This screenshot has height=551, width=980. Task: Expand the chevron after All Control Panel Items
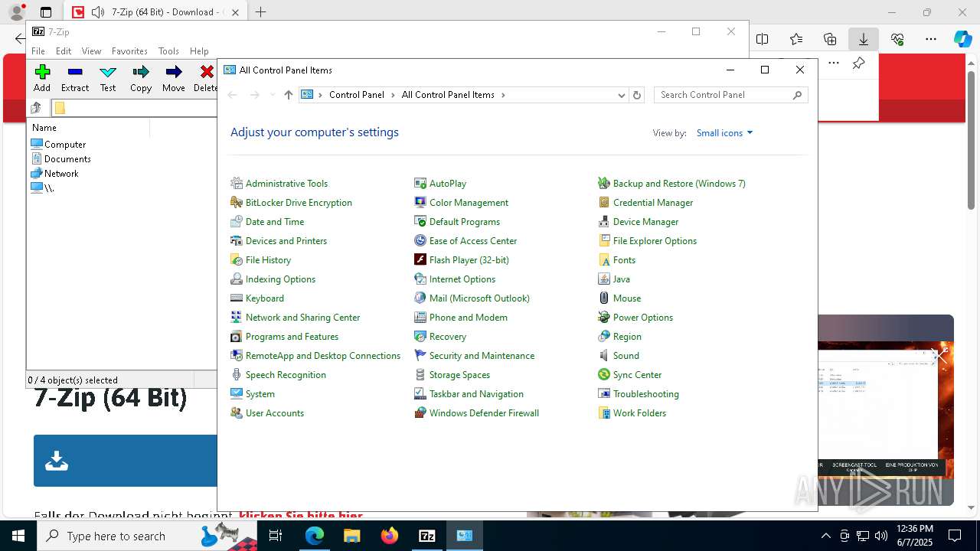coord(503,95)
